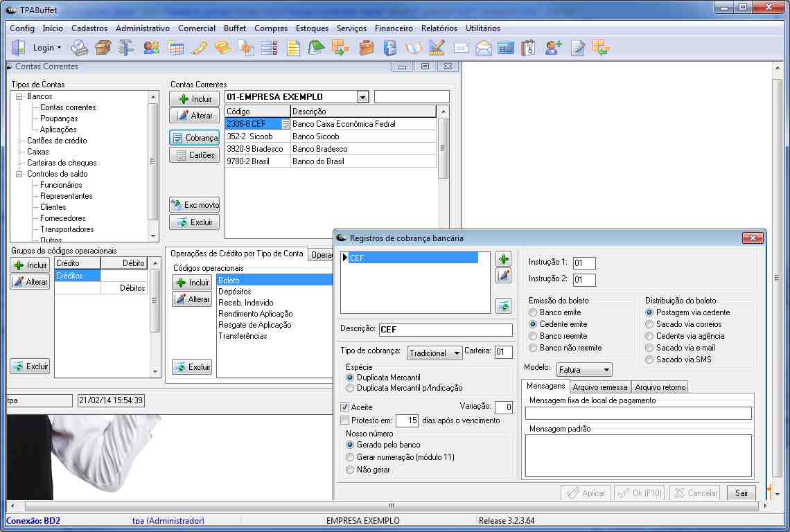Screen dimensions: 790x532
Task: Click the Sair button
Action: (x=741, y=493)
